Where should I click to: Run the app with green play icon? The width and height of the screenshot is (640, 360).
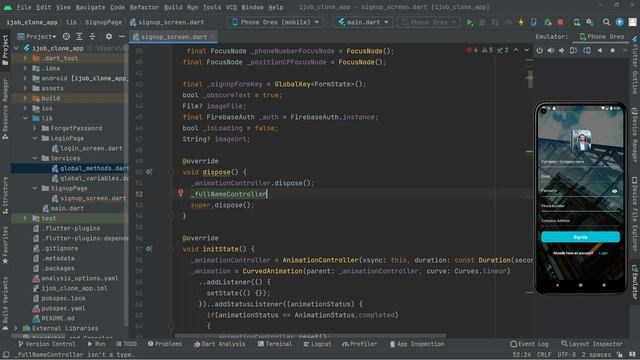point(470,22)
